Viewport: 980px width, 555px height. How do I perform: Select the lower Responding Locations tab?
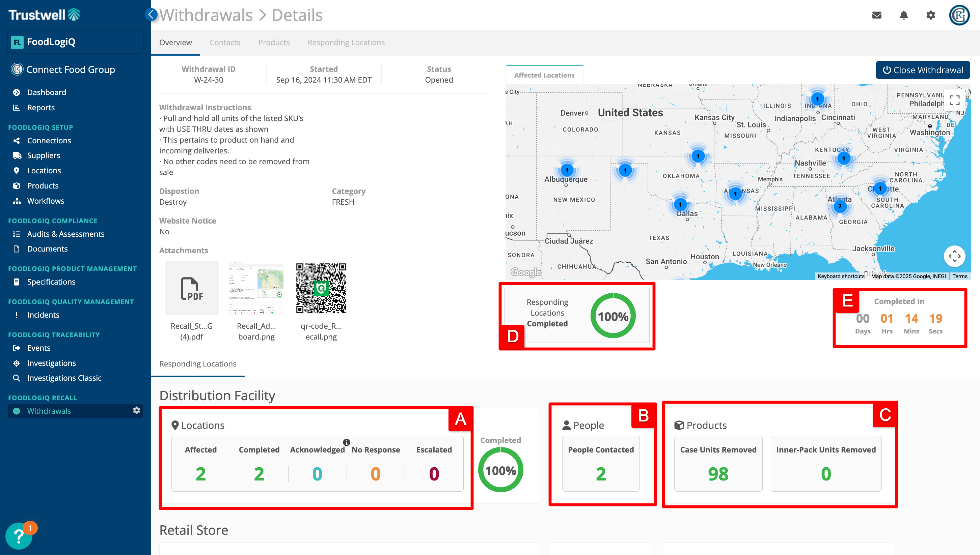(198, 363)
